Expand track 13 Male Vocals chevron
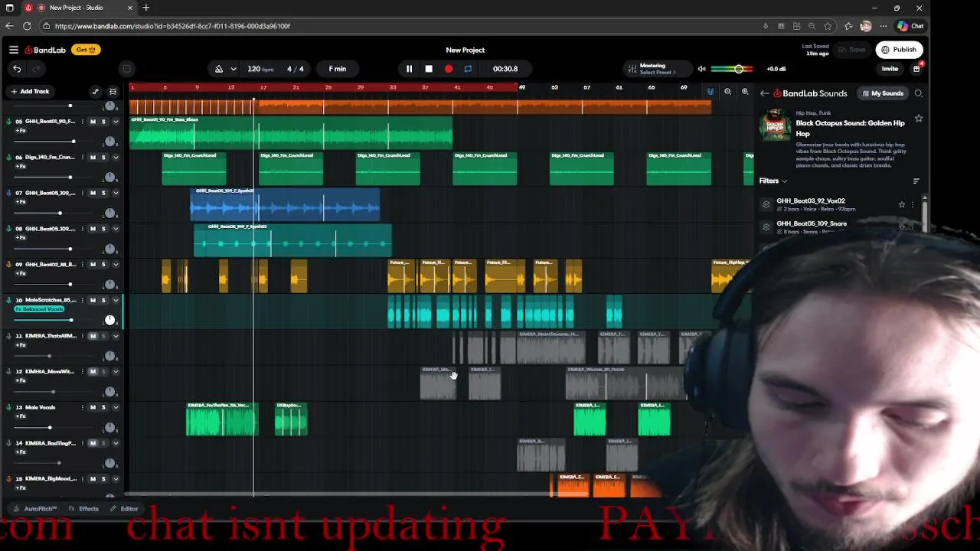This screenshot has height=551, width=980. click(x=116, y=407)
